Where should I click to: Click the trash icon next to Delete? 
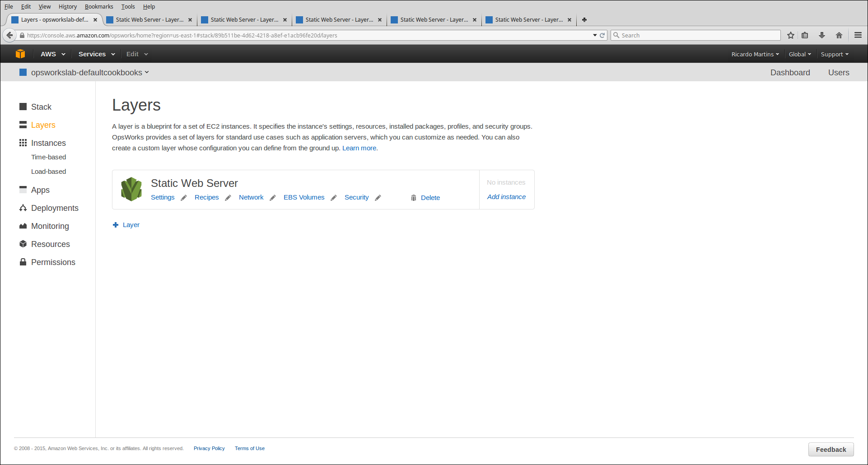[413, 198]
